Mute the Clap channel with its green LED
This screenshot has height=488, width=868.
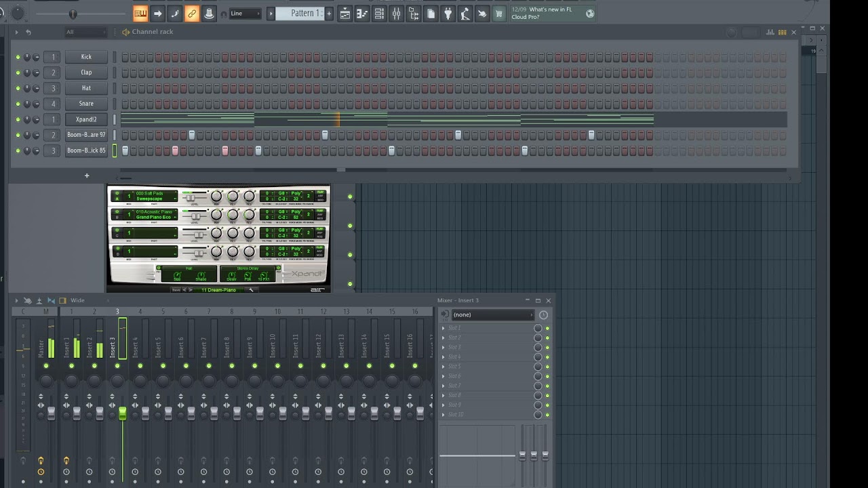point(18,73)
